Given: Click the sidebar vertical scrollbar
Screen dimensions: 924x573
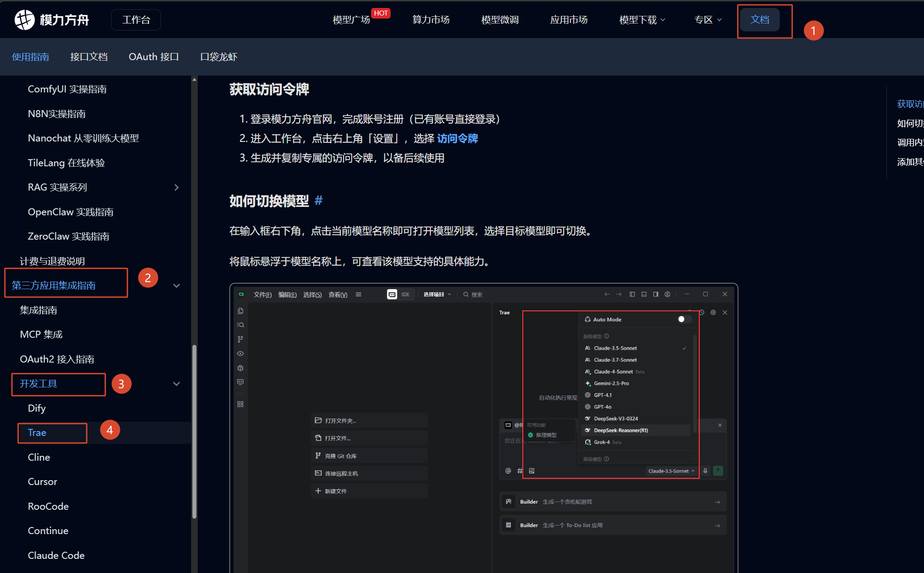Looking at the screenshot, I should (x=194, y=431).
